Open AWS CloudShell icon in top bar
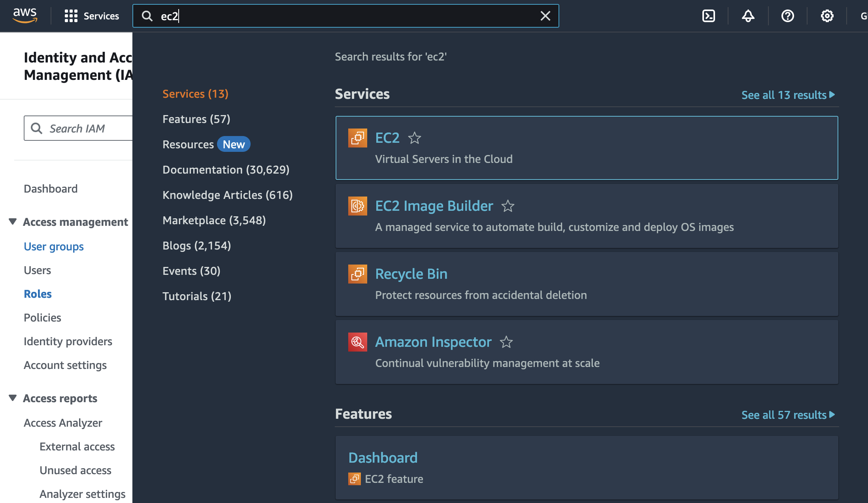This screenshot has width=868, height=503. pyautogui.click(x=708, y=16)
